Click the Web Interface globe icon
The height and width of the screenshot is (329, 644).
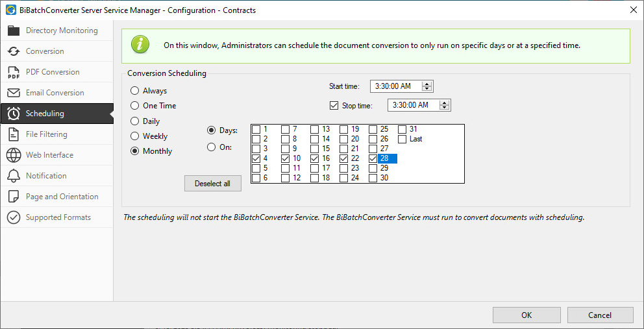(x=14, y=155)
